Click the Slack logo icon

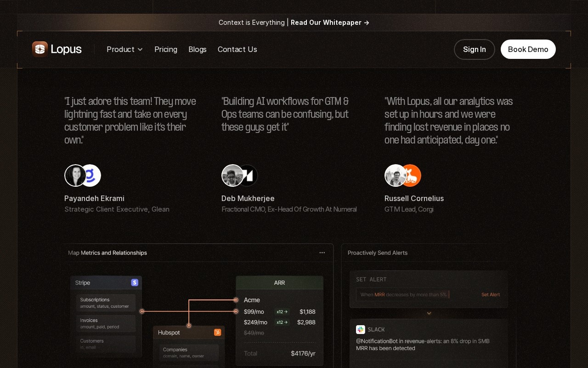tap(361, 329)
